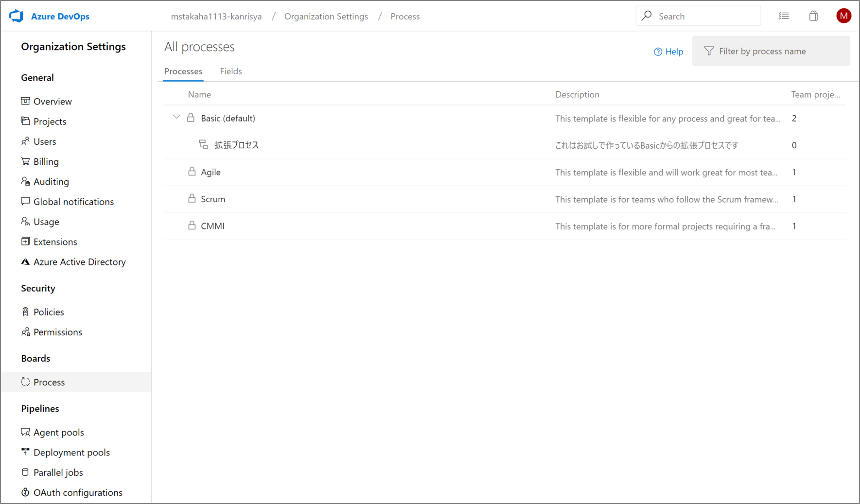
Task: Open the Marketplace shopping bag icon
Action: pos(814,16)
